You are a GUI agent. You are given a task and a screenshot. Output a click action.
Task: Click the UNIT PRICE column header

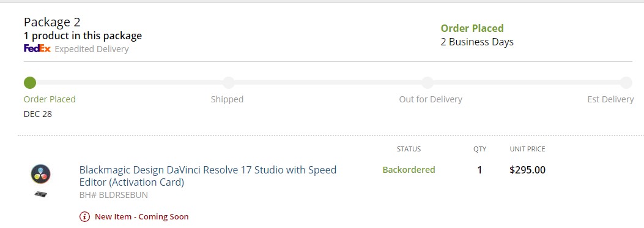click(x=527, y=149)
